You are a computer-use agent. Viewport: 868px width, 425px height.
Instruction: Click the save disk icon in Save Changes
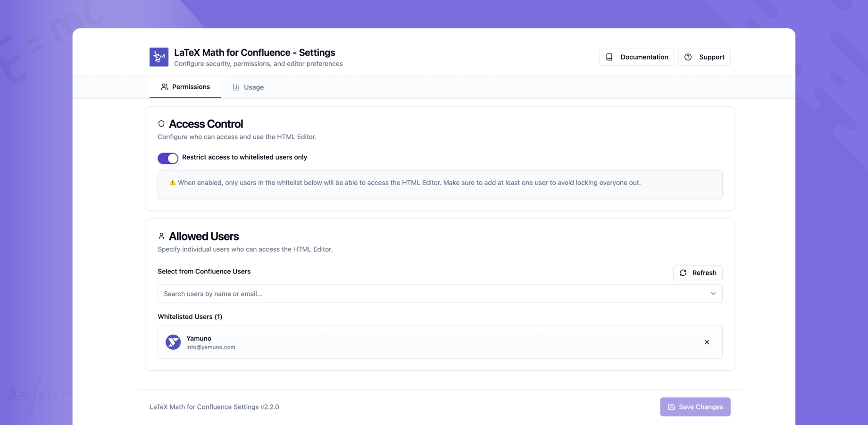click(x=671, y=407)
